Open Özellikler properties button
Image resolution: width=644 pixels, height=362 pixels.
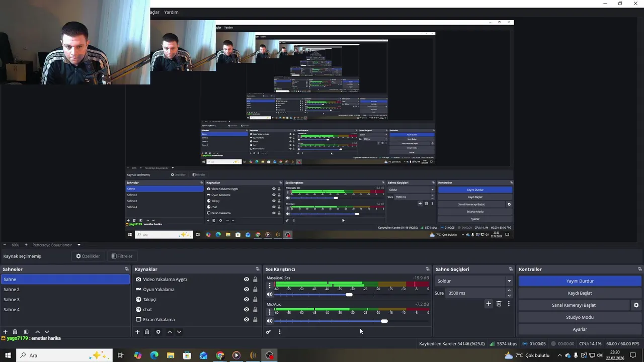point(88,256)
